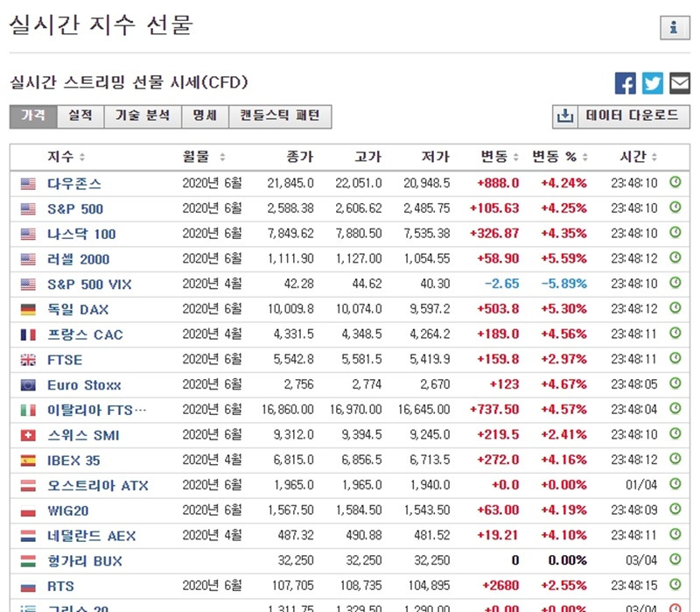Click the clock icon in 스위스 SMI row

point(675,433)
